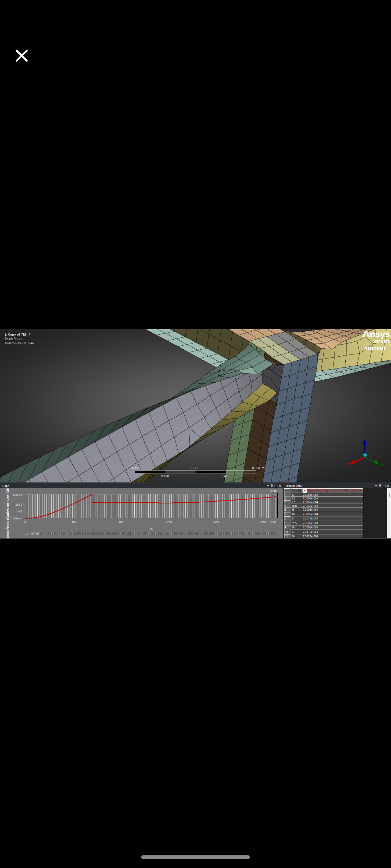Toggle Strain Probe column checkbox in Tabular Data

[305, 490]
